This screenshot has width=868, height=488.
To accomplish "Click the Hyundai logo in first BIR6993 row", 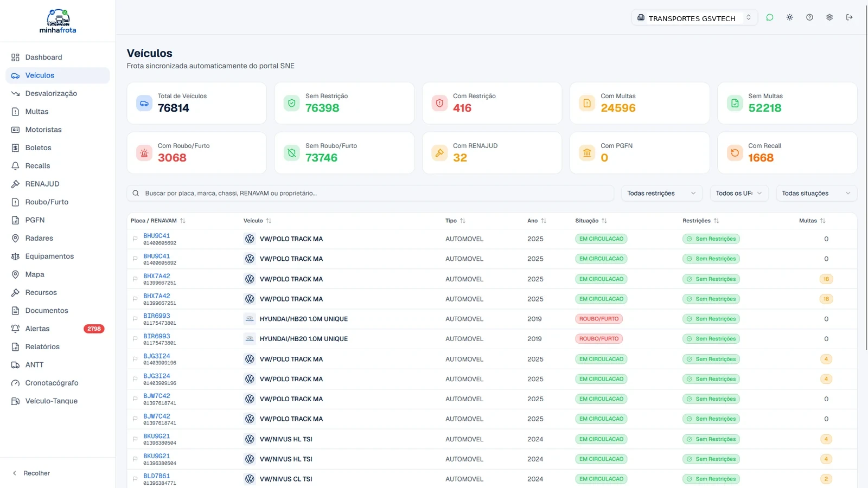I will pyautogui.click(x=250, y=319).
